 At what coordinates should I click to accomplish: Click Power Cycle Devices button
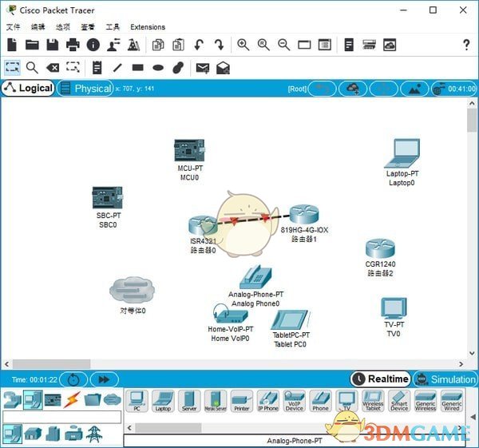(73, 379)
